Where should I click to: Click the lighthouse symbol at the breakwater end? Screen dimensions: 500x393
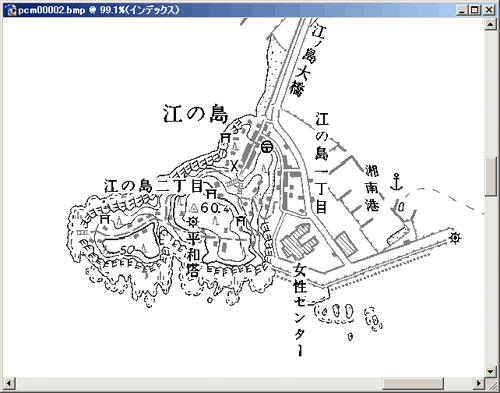[455, 238]
